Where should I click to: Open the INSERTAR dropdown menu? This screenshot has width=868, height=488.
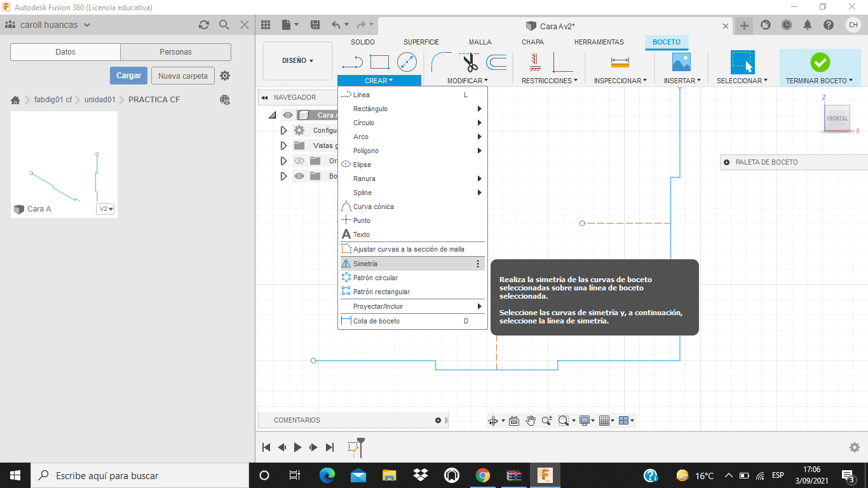click(682, 81)
